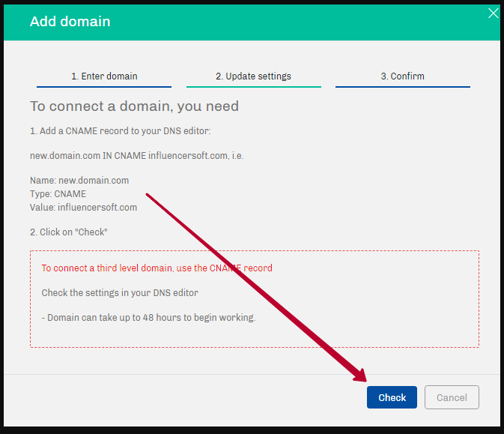Click the 'Value: influencersoft.com' text
Screen dimensions: 504x434
pyautogui.click(x=84, y=207)
